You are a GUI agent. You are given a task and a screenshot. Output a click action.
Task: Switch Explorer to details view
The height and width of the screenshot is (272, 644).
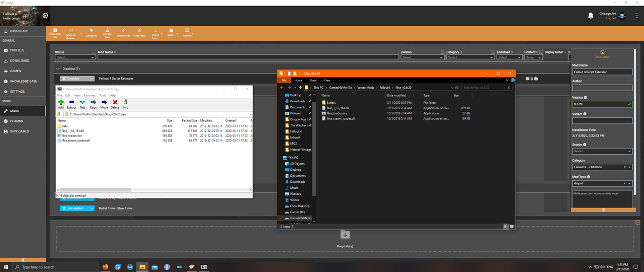(x=507, y=227)
